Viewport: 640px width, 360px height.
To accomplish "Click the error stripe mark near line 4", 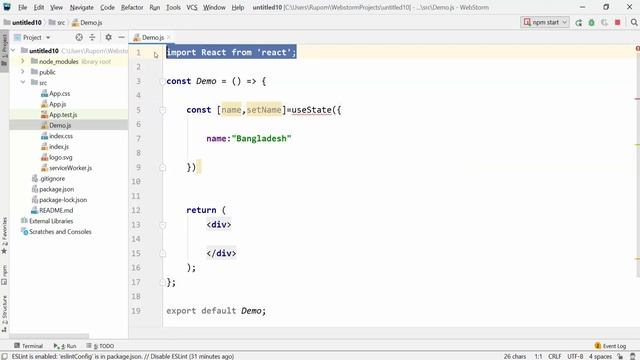I will tap(637, 99).
